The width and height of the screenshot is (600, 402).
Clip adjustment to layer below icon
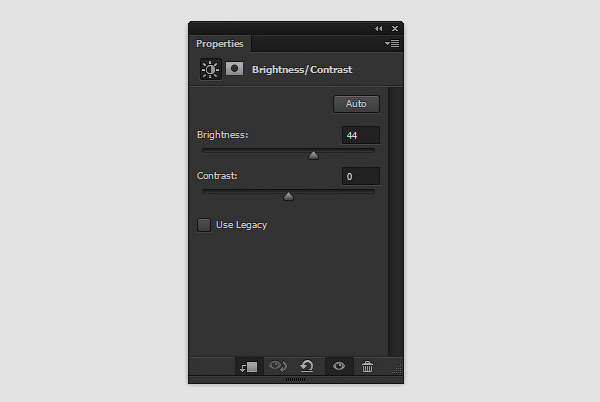coord(249,367)
